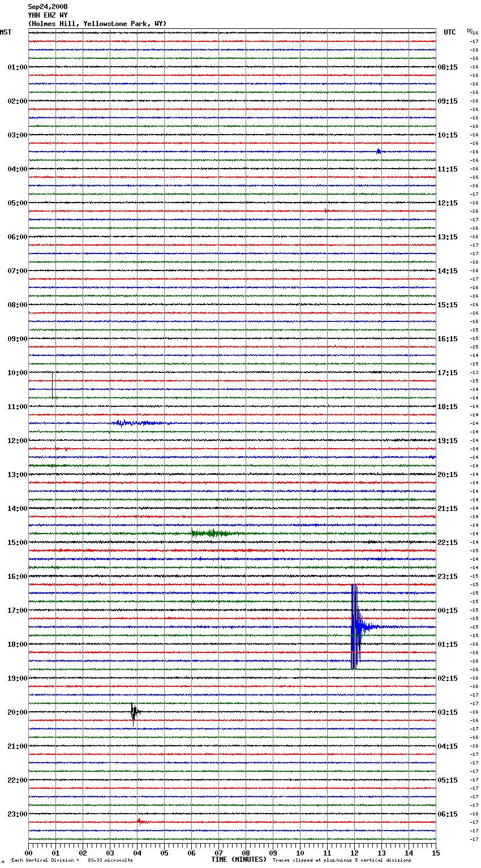Select the YHH EHZ WY station code

48,15
